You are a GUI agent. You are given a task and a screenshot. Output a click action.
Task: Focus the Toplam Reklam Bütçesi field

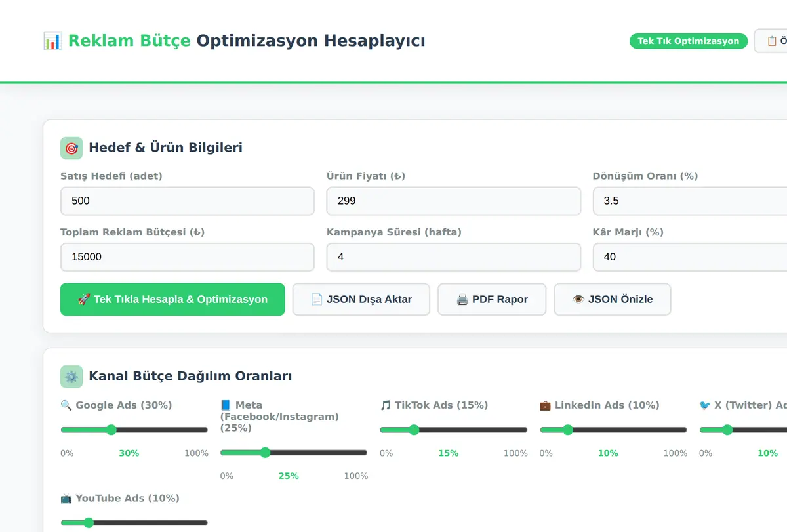(x=188, y=257)
